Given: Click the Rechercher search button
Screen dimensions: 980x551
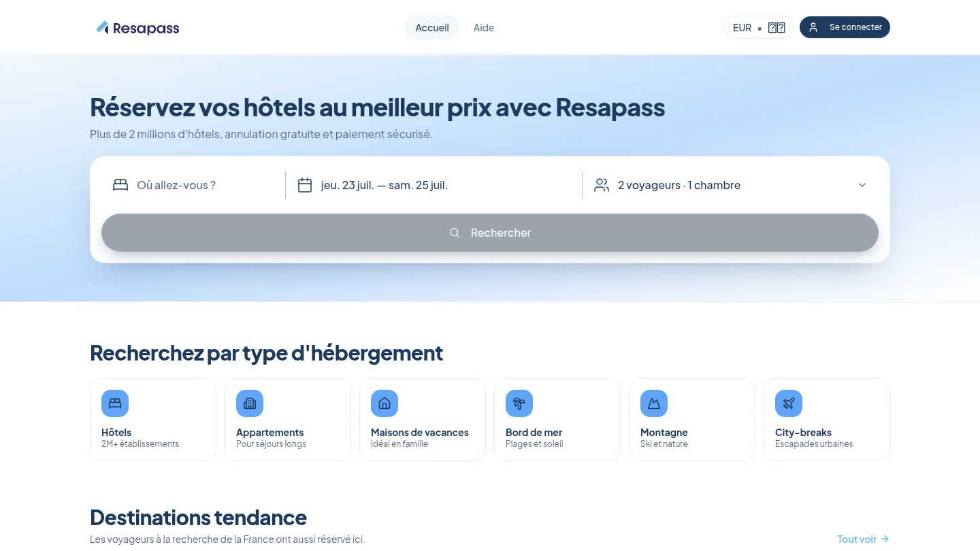Looking at the screenshot, I should tap(490, 233).
